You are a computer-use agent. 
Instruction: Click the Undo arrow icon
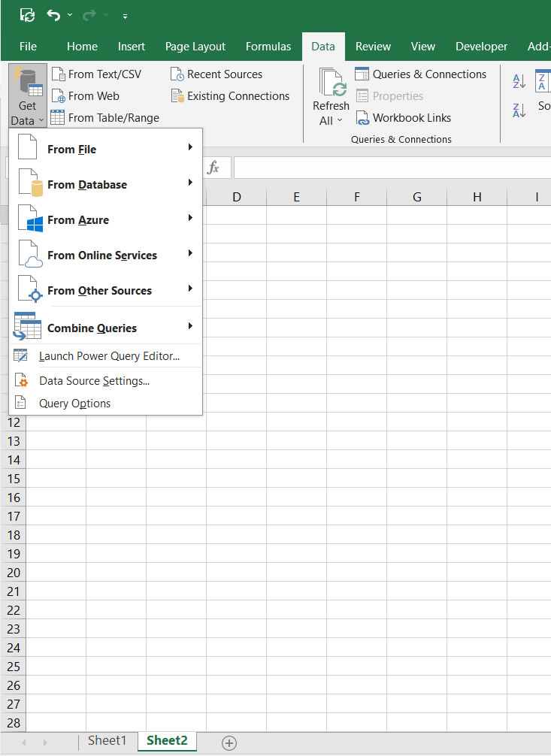pos(53,16)
